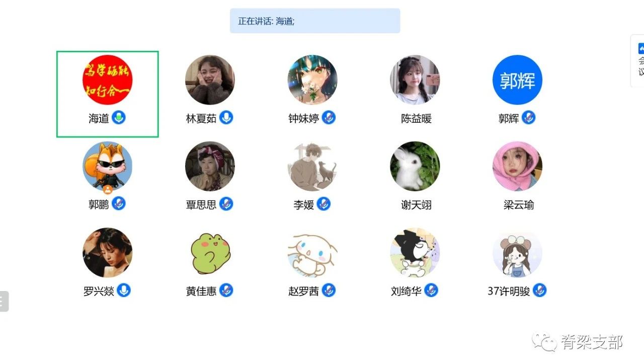Click the 正在讲话: 海道 speaking banner

[x=315, y=21]
